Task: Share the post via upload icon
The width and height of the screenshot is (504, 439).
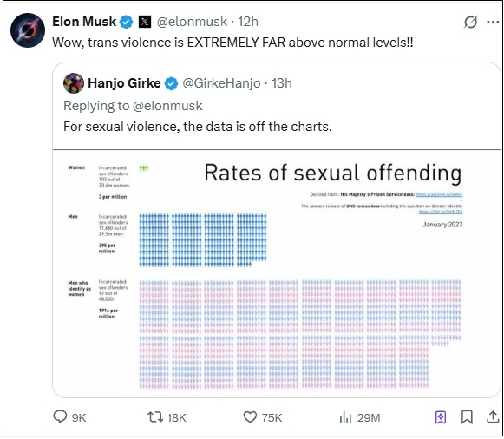Action: coord(493,417)
